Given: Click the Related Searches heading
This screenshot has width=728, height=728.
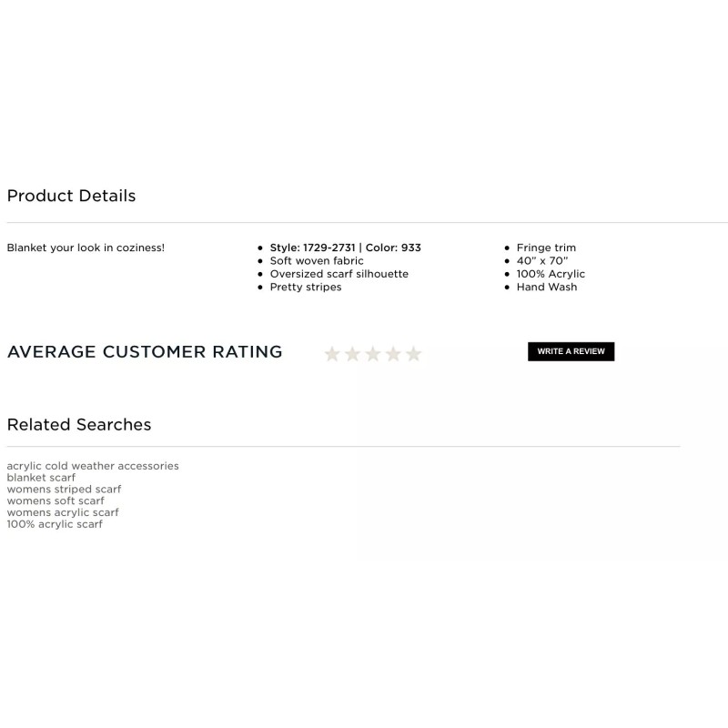Looking at the screenshot, I should (79, 425).
